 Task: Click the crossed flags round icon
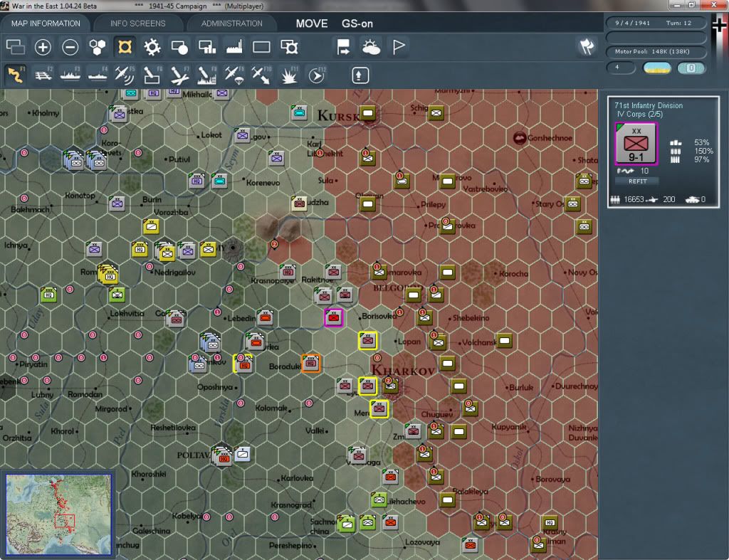click(587, 46)
